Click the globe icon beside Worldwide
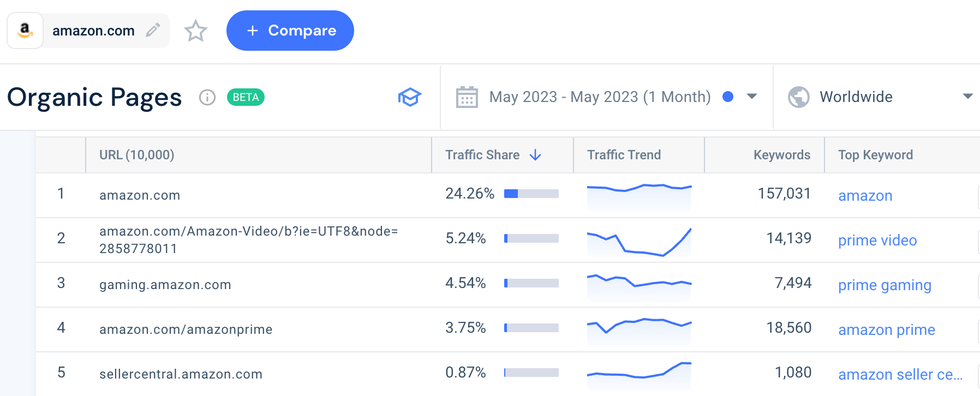Image resolution: width=980 pixels, height=396 pixels. coord(798,97)
